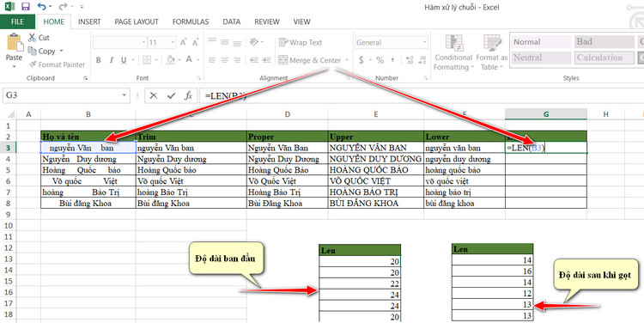Toggle Align Right
Screen dimensions: 644x323
[237, 60]
